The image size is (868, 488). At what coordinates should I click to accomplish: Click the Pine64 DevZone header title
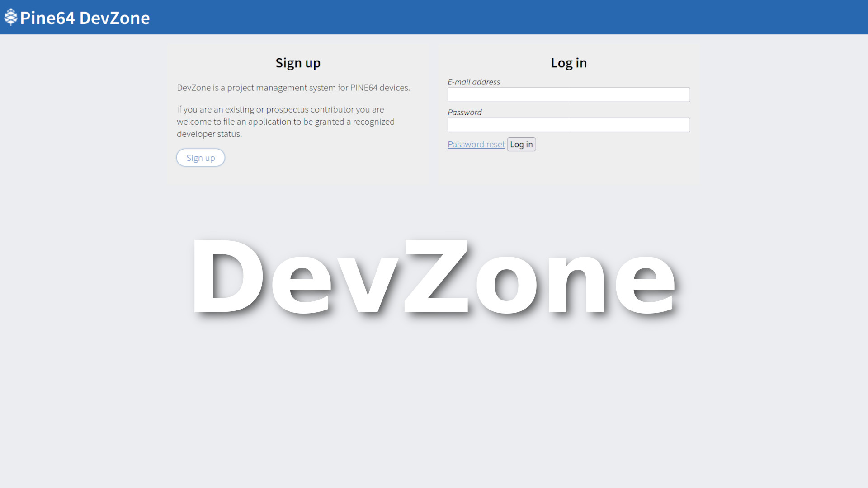pos(85,18)
